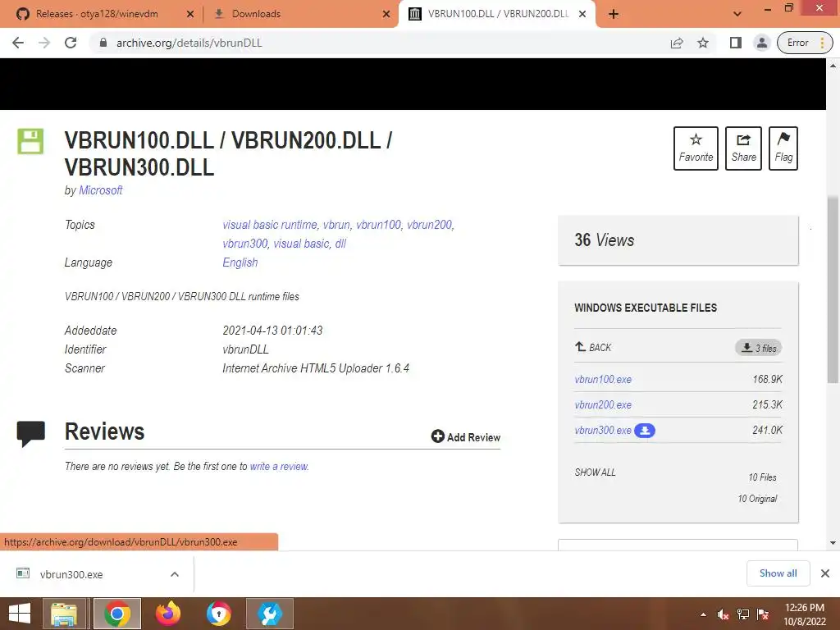Click the Add Review button
Image resolution: width=840 pixels, height=630 pixels.
[x=466, y=436]
